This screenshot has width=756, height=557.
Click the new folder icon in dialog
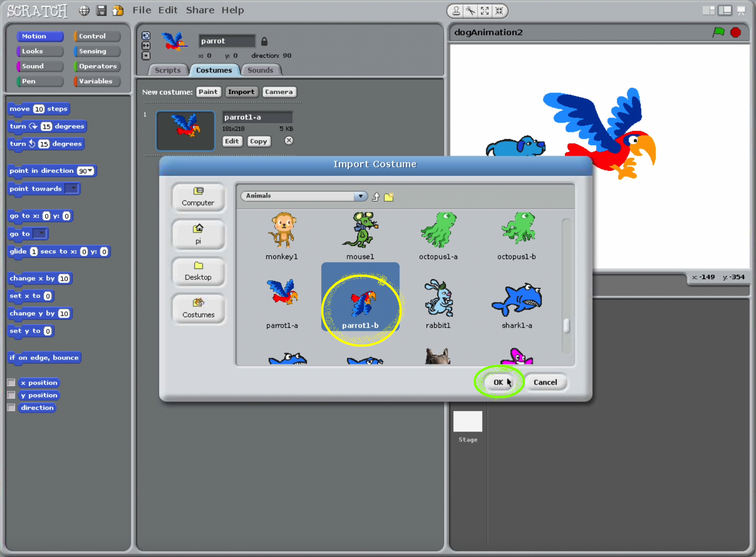pos(389,197)
